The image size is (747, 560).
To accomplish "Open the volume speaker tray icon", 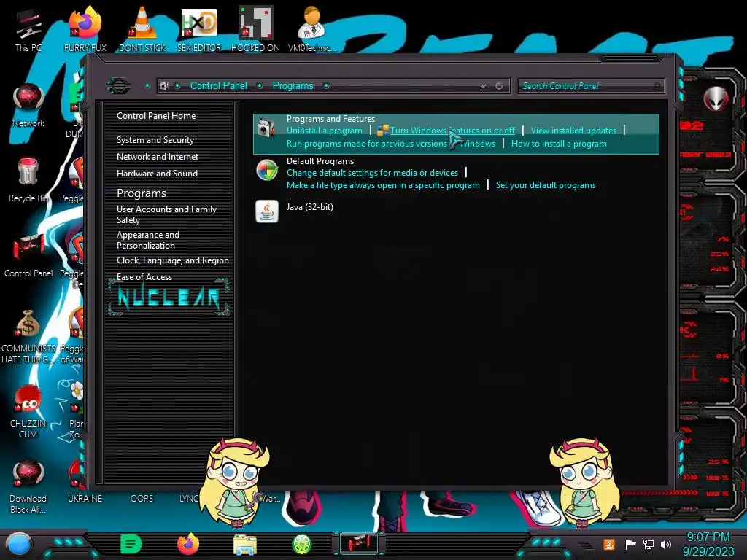I will click(666, 544).
